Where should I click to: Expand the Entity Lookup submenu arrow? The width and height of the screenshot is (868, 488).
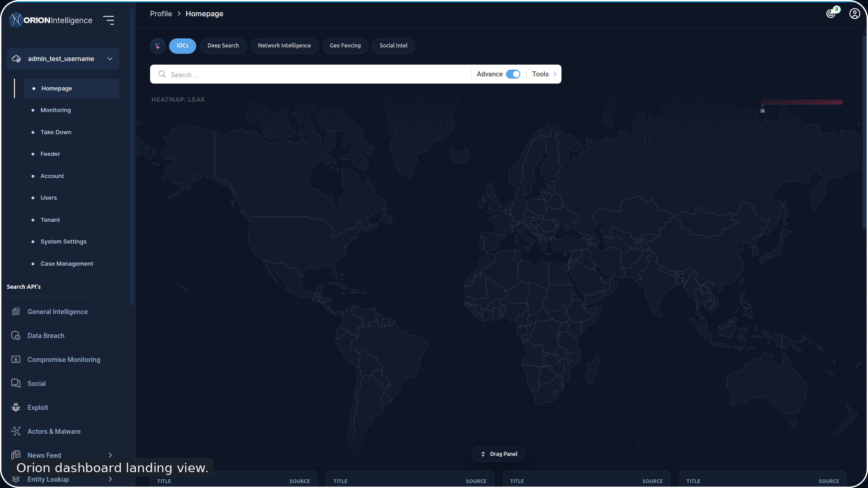coord(110,479)
